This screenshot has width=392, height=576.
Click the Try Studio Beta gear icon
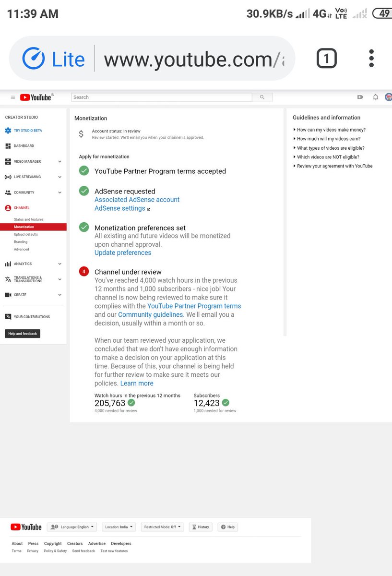click(x=8, y=131)
